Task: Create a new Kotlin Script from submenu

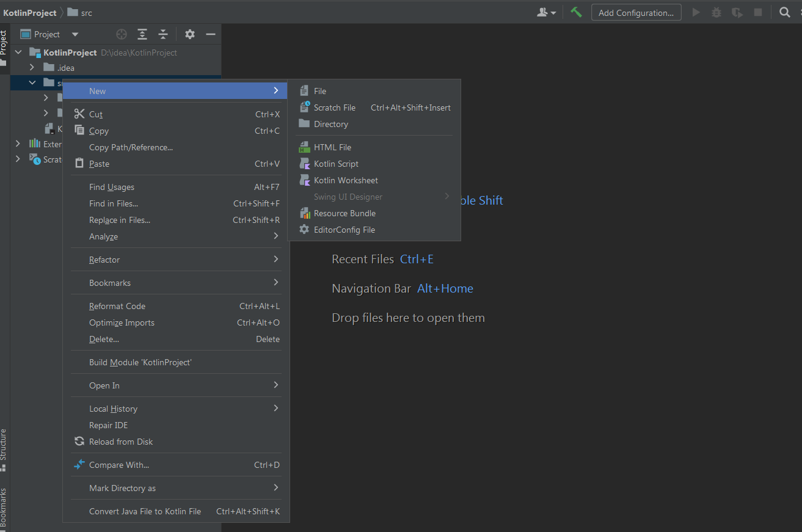Action: [374, 164]
